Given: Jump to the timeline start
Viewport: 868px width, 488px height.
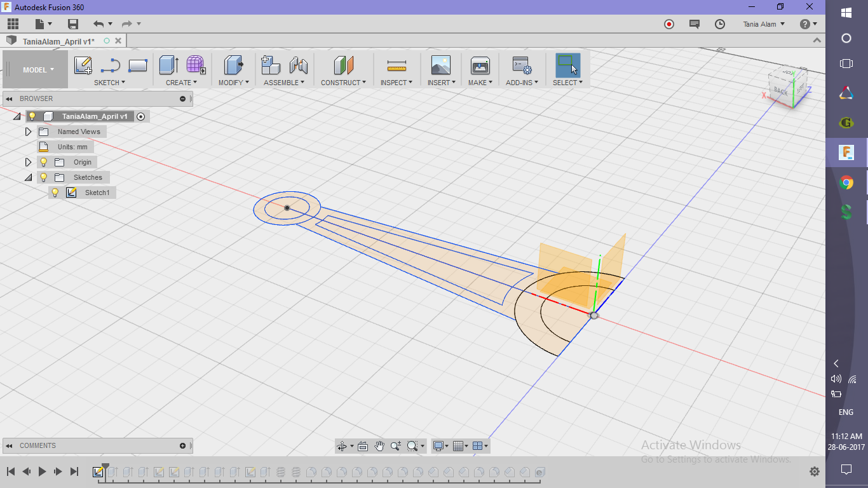Looking at the screenshot, I should pyautogui.click(x=11, y=471).
